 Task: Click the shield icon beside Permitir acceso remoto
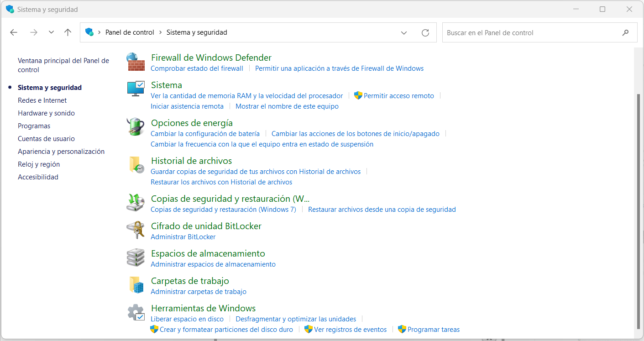click(x=358, y=95)
